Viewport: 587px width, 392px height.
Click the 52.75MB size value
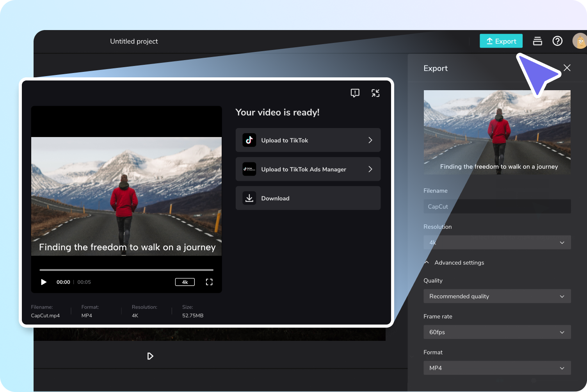coord(193,315)
